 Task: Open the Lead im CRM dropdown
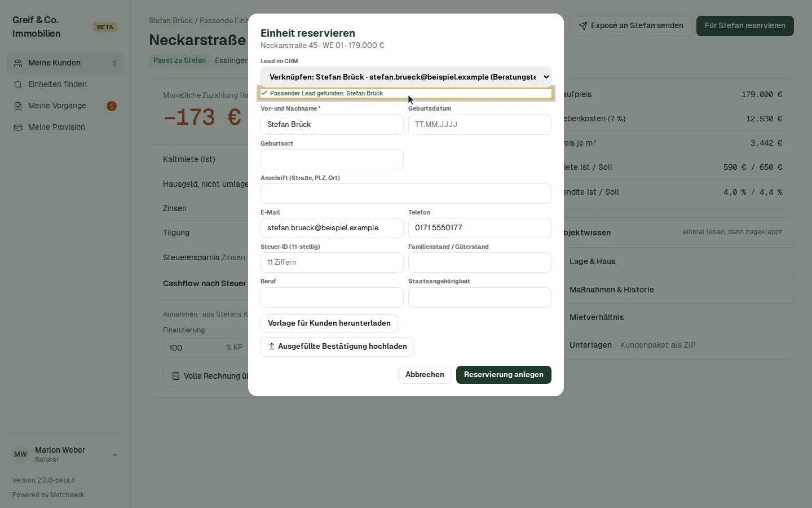[406, 77]
